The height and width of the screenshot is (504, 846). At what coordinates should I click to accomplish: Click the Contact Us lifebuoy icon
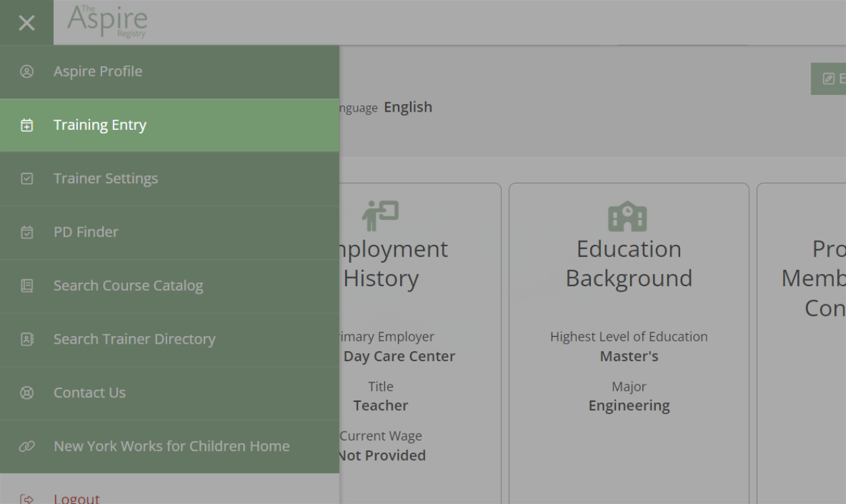26,392
